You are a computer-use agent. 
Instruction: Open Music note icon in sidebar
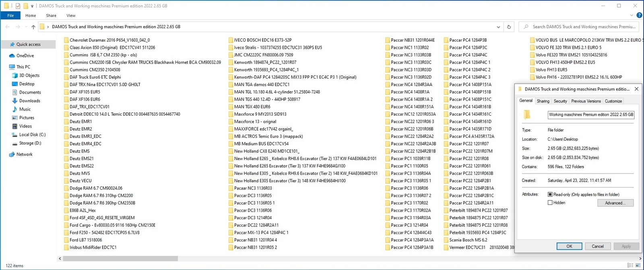coord(15,109)
